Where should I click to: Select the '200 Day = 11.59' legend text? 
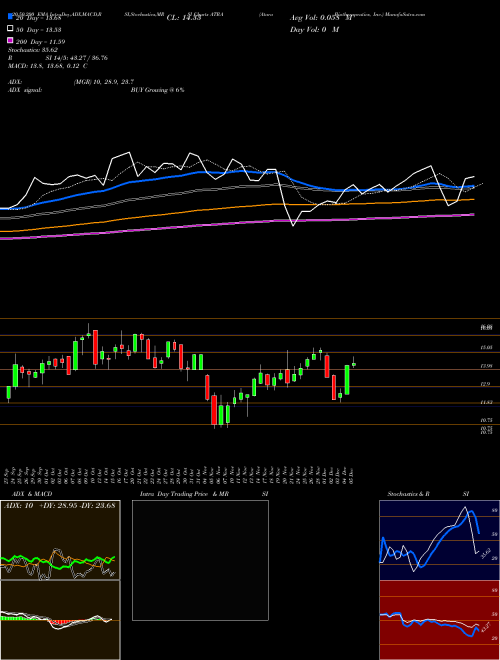[40, 42]
